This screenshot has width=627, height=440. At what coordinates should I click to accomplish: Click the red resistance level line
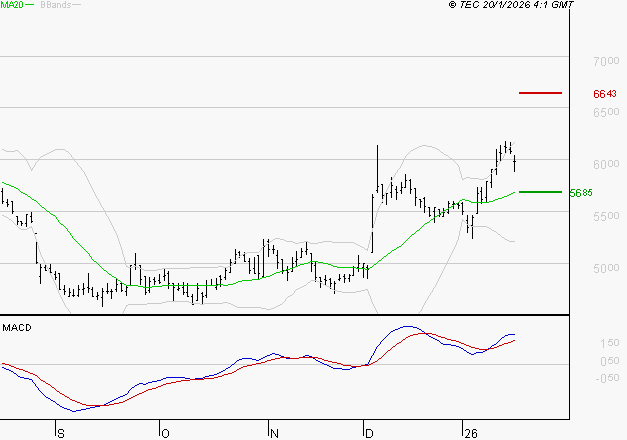(x=540, y=93)
